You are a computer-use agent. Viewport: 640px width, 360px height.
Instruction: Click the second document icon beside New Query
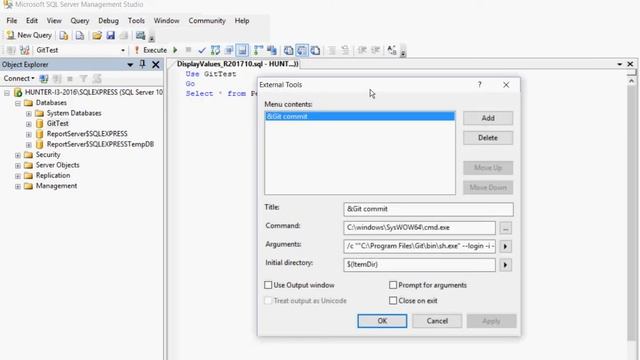click(80, 36)
